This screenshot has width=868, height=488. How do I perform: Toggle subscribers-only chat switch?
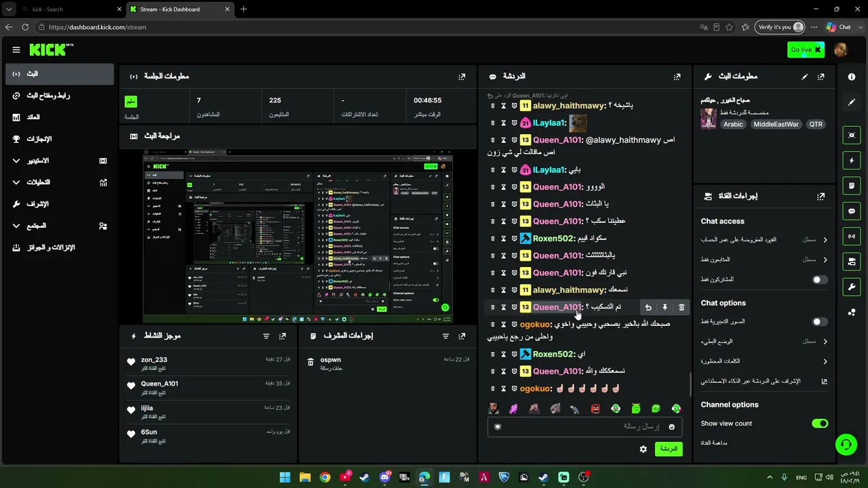819,279
